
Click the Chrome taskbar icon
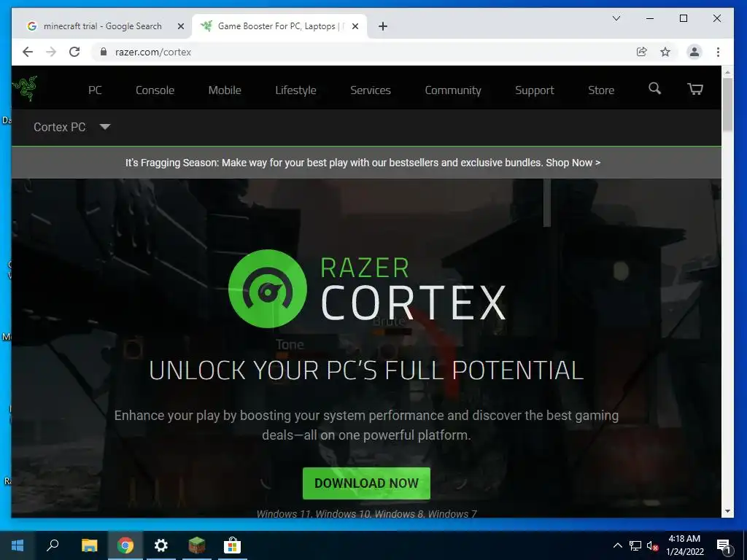pos(125,545)
